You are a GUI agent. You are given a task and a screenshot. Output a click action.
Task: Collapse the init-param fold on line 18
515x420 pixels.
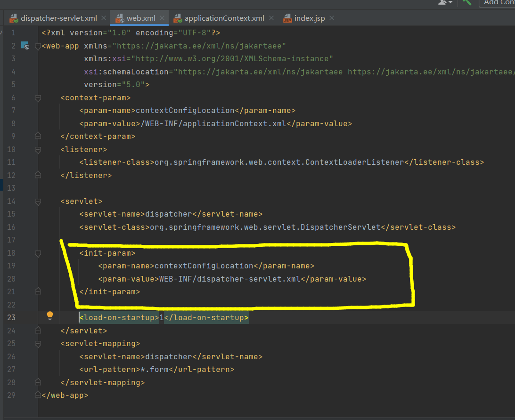coord(38,253)
